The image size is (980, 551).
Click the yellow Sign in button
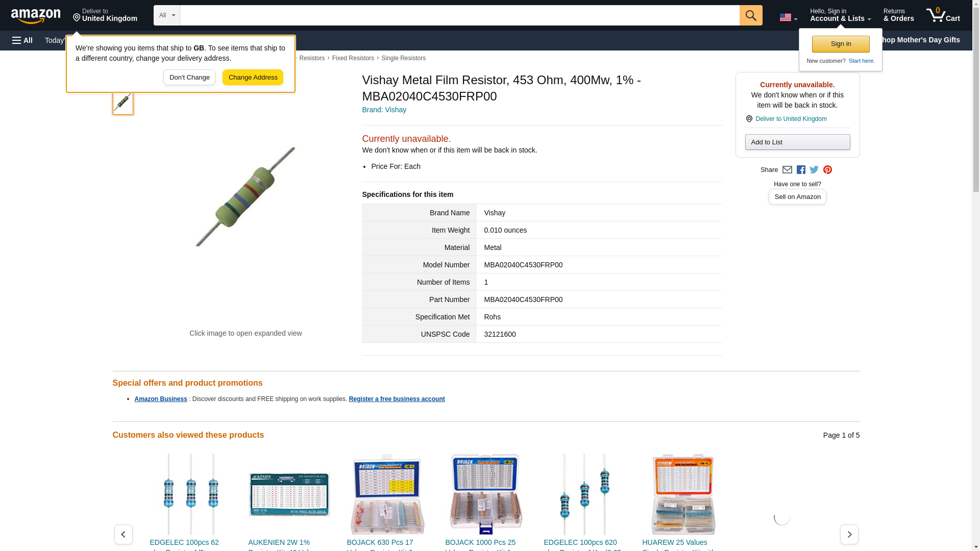pyautogui.click(x=841, y=44)
